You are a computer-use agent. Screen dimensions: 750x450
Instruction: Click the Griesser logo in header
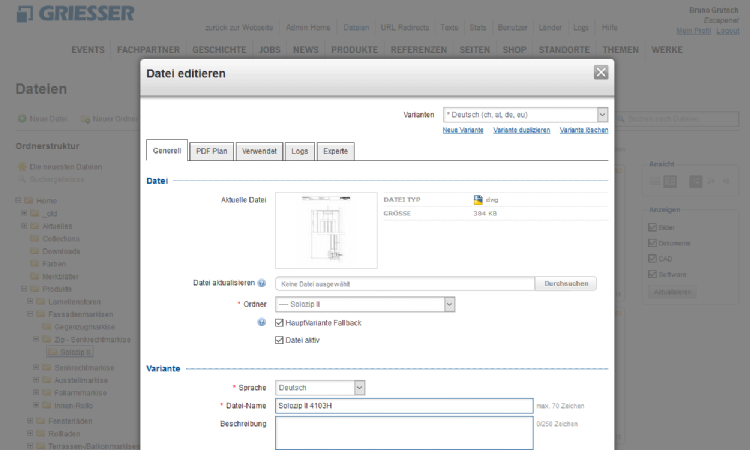pyautogui.click(x=76, y=13)
